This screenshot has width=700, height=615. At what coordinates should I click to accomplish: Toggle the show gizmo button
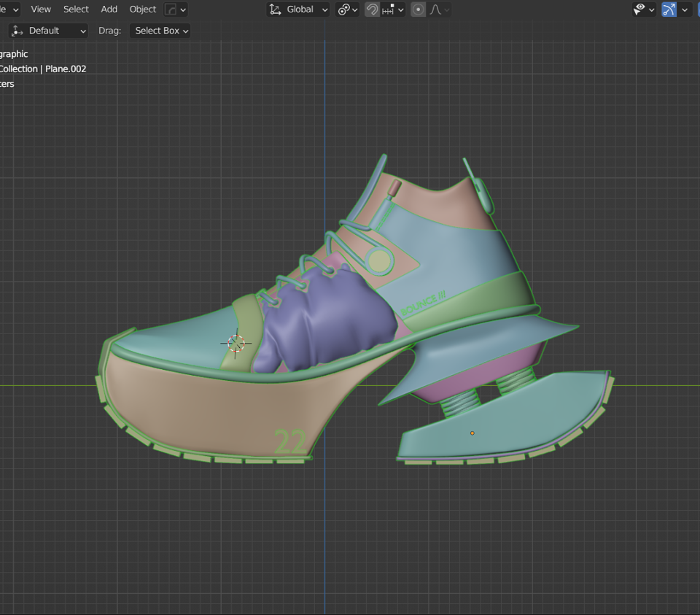pos(669,9)
